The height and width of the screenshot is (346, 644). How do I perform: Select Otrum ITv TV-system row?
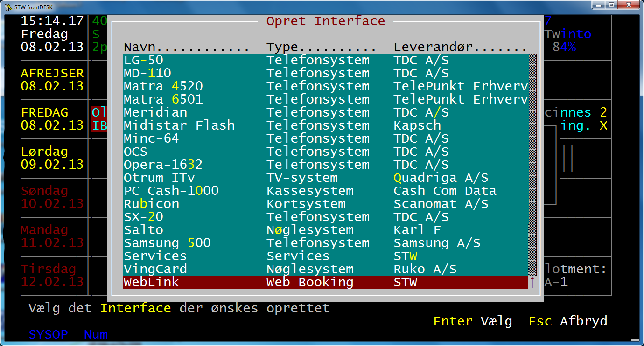click(x=325, y=178)
